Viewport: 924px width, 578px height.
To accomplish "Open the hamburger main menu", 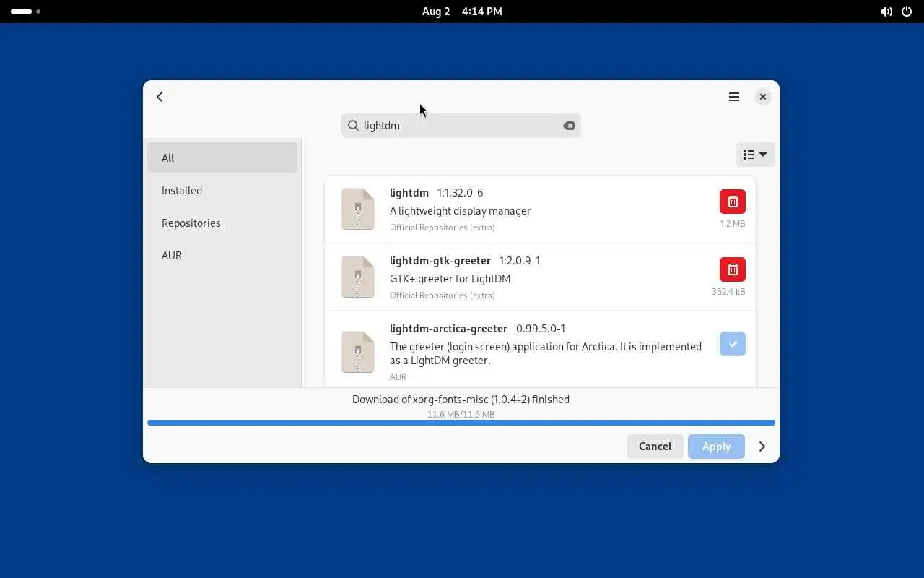I will pyautogui.click(x=734, y=97).
